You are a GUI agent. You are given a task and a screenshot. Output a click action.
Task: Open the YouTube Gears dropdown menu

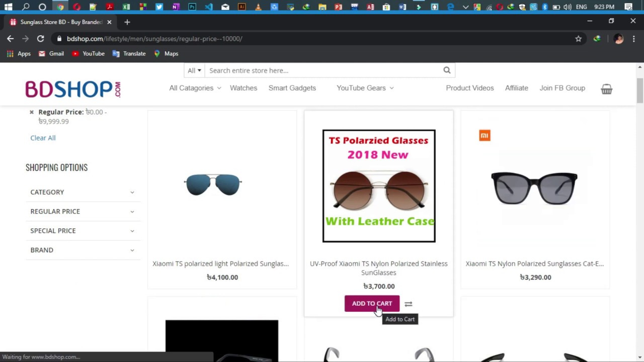[x=365, y=88]
